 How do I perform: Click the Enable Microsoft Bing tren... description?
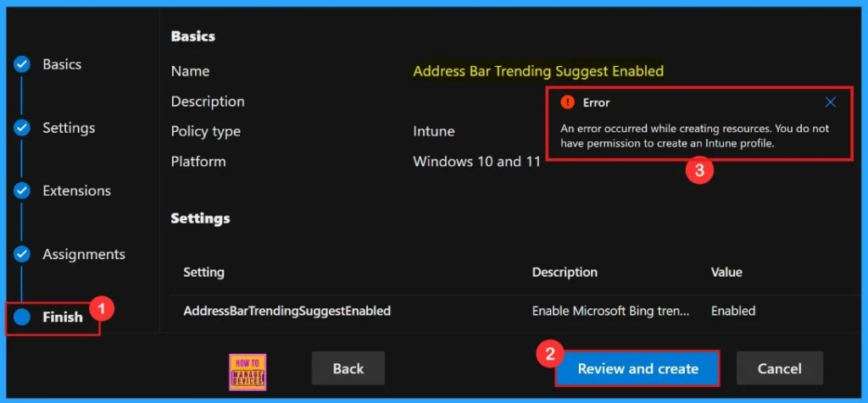click(x=610, y=311)
